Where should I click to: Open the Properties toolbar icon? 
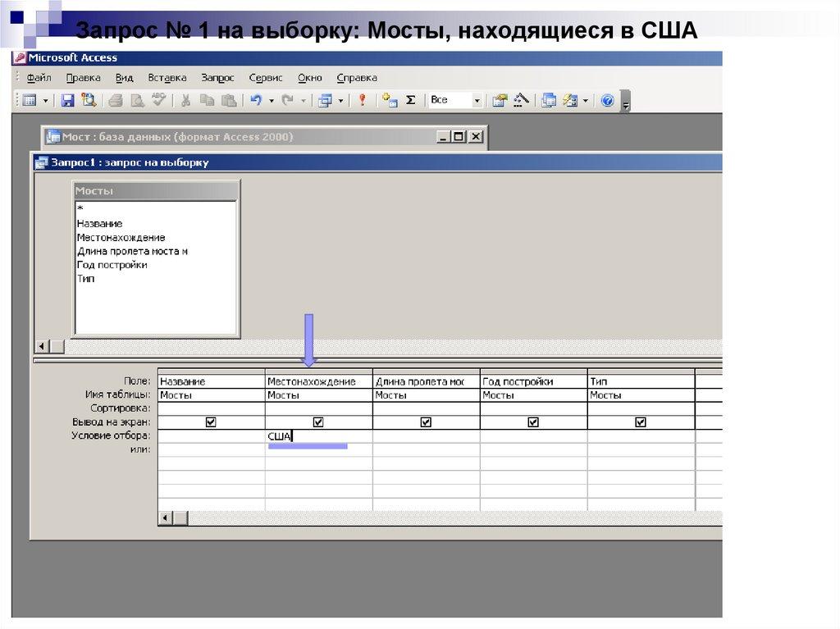tap(500, 100)
